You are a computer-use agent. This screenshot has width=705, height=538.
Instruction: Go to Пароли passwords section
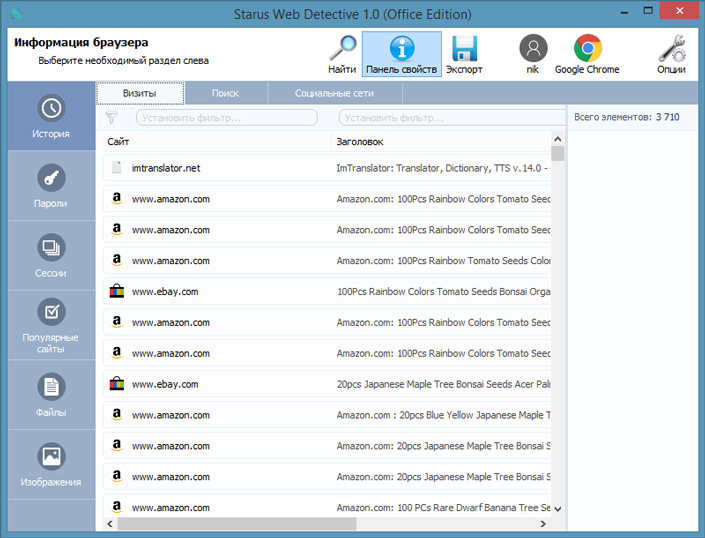coord(51,186)
